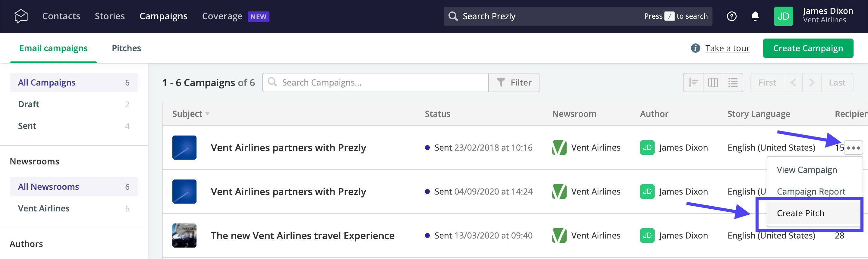Image resolution: width=868 pixels, height=259 pixels.
Task: Switch to column view layout icon
Action: tap(713, 83)
